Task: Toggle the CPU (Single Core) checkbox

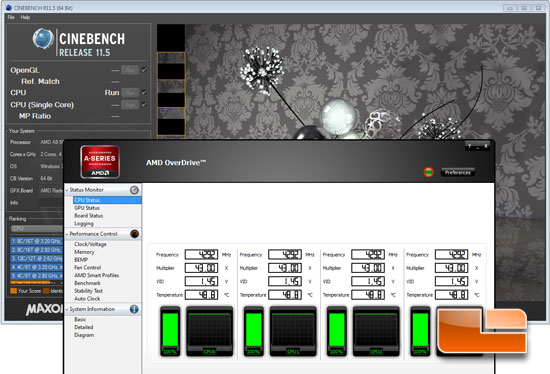Action: coord(144,104)
